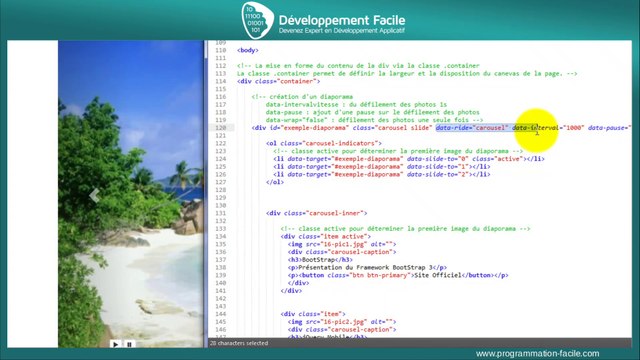Click the <ol class="carousel-indicators"> line
This screenshot has height=360, width=640.
tap(324, 143)
